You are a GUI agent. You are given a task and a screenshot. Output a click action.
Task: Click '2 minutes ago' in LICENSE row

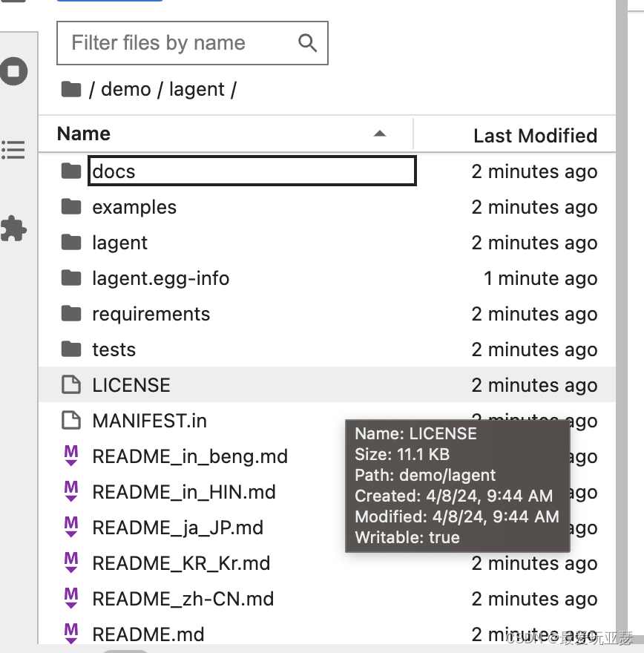tap(534, 385)
